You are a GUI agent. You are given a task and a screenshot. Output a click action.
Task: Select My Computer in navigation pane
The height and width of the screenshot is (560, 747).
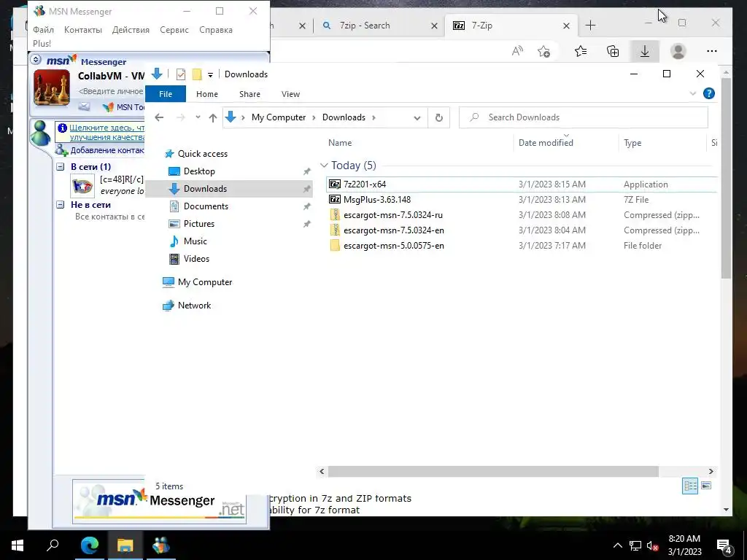[x=205, y=282]
